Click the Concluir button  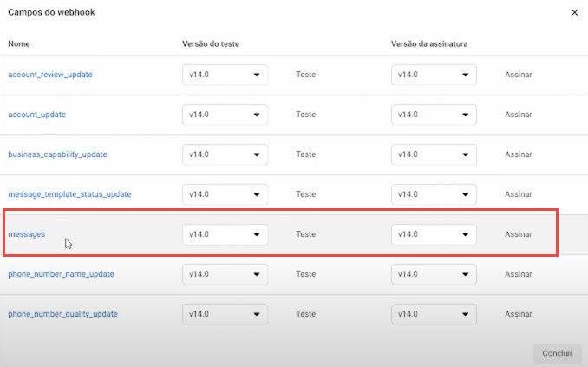coord(556,353)
